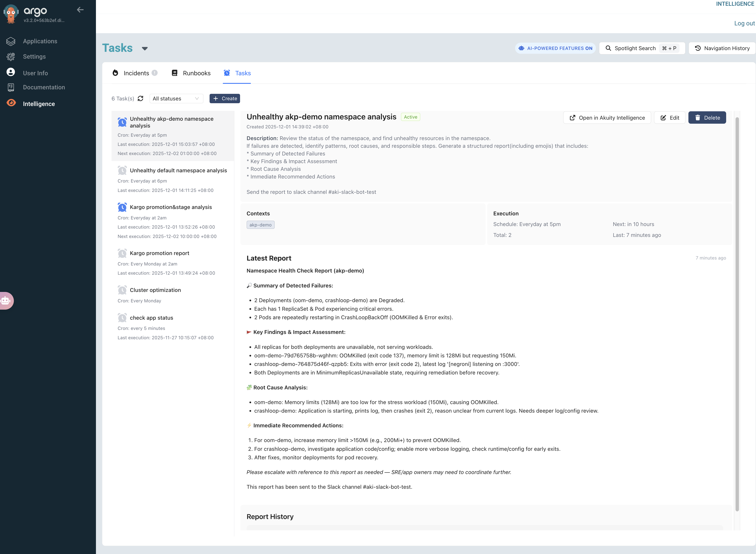756x554 pixels.
Task: Open Settings from the sidebar
Action: click(34, 57)
